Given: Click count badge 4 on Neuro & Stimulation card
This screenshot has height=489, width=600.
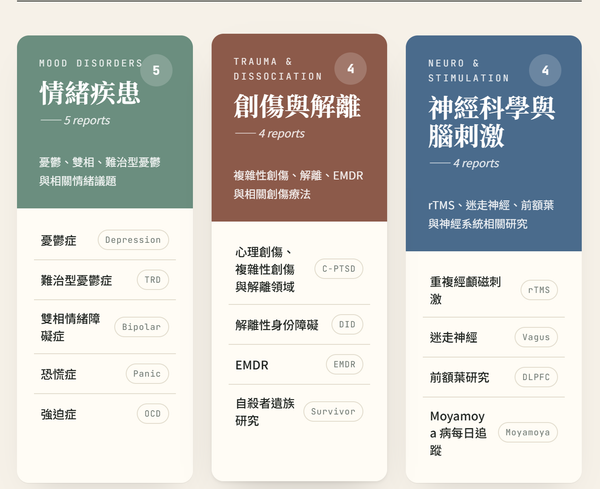Looking at the screenshot, I should coord(545,70).
